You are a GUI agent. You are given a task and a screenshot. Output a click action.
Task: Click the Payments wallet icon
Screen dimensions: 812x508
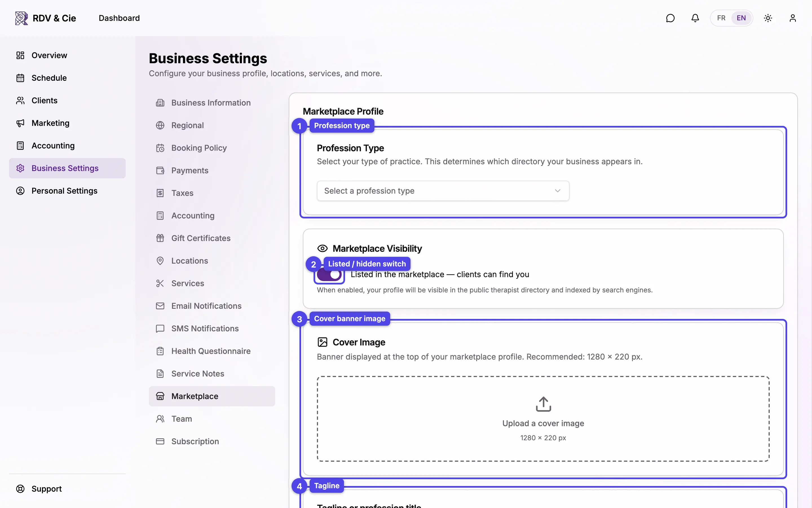[x=160, y=171]
